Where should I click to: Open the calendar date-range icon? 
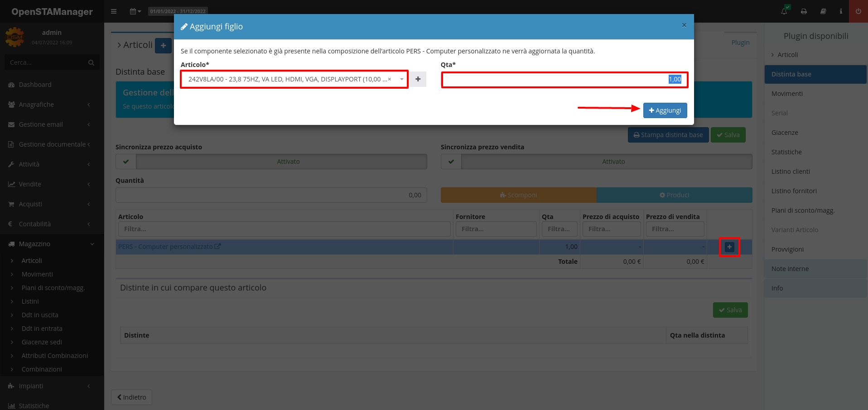(135, 11)
